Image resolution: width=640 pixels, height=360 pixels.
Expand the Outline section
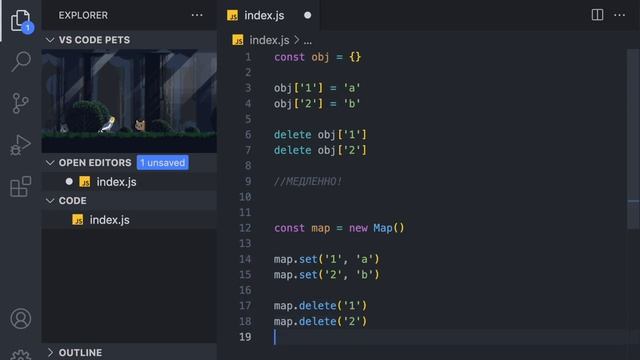129,352
